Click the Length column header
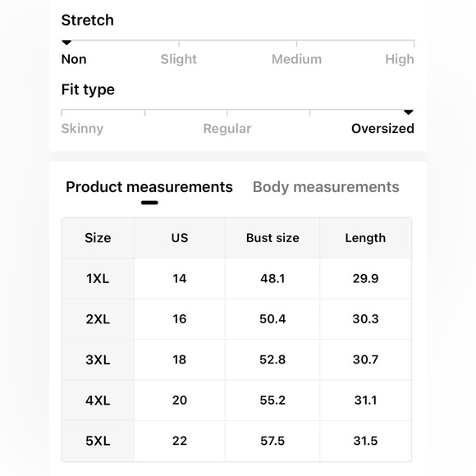Image resolution: width=476 pixels, height=476 pixels. (365, 238)
